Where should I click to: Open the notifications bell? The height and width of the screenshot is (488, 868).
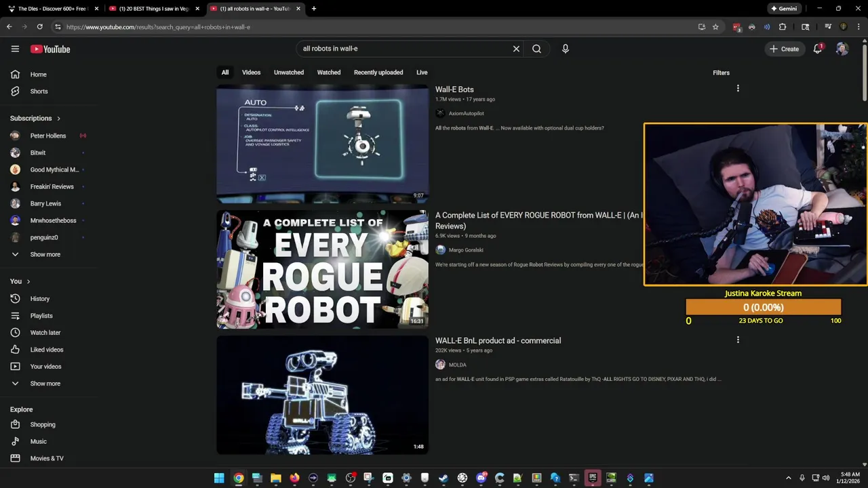tap(818, 49)
